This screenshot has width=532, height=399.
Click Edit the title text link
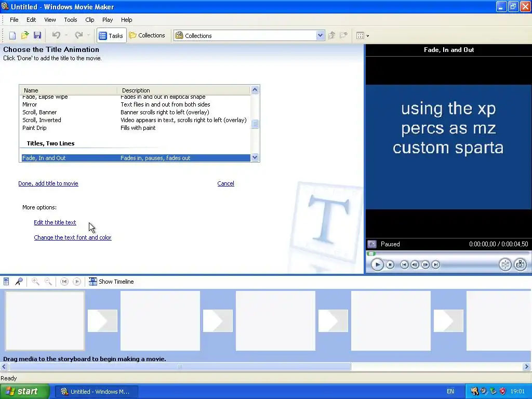pyautogui.click(x=55, y=222)
